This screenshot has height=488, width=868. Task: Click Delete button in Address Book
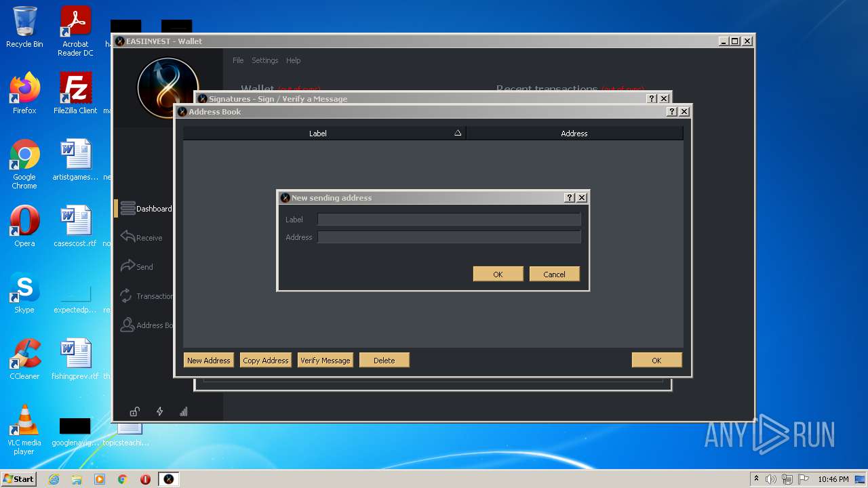pos(384,361)
